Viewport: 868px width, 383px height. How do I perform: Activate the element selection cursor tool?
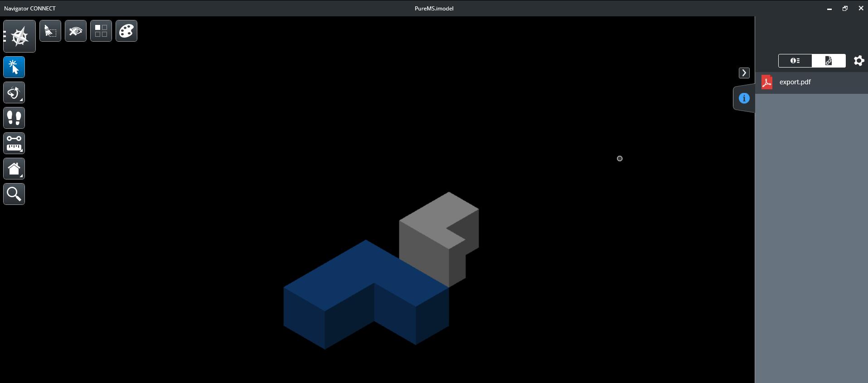pos(14,67)
